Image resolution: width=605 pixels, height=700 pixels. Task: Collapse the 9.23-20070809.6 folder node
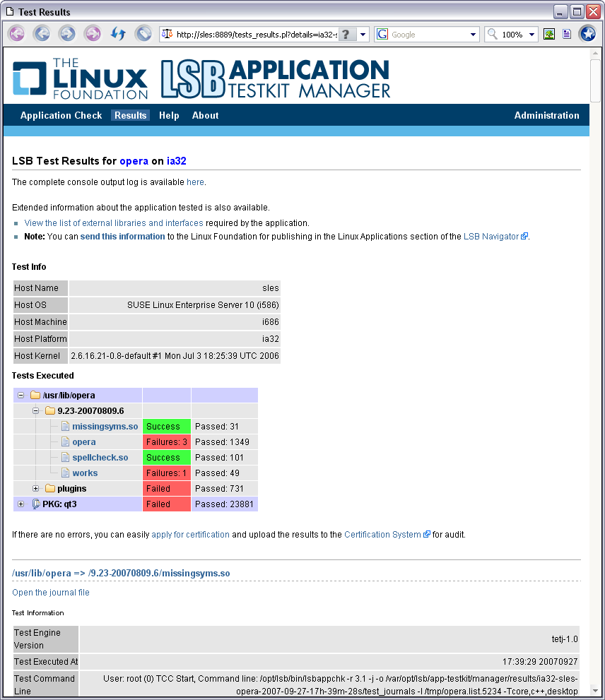(36, 410)
